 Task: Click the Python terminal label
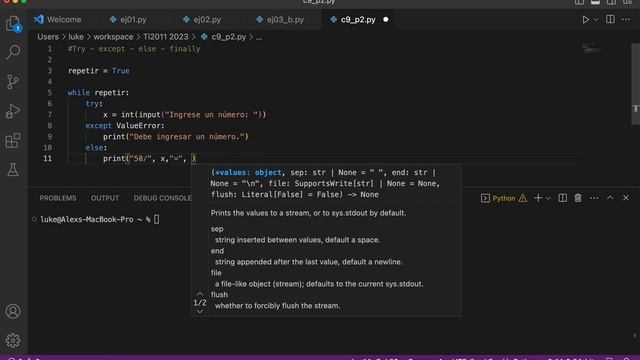pyautogui.click(x=504, y=198)
